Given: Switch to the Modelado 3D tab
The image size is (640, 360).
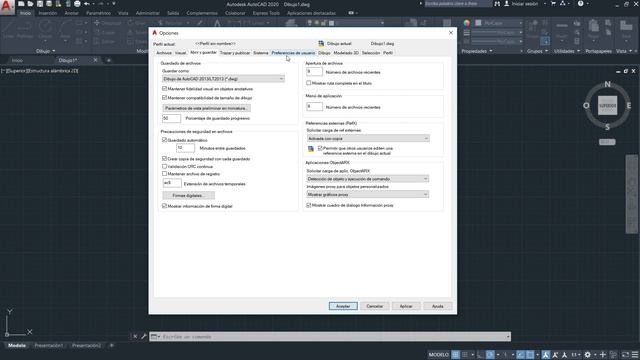Looking at the screenshot, I should point(346,53).
